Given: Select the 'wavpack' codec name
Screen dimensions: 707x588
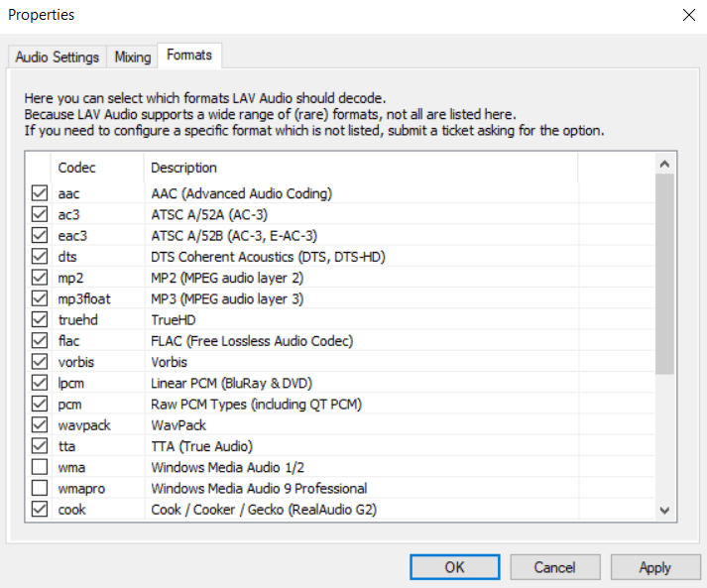Looking at the screenshot, I should pos(84,425).
